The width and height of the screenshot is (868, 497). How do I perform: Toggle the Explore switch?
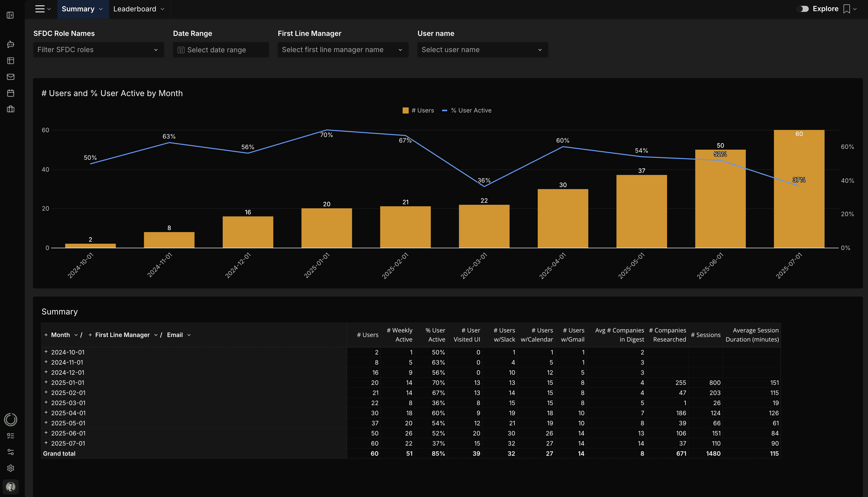tap(803, 9)
